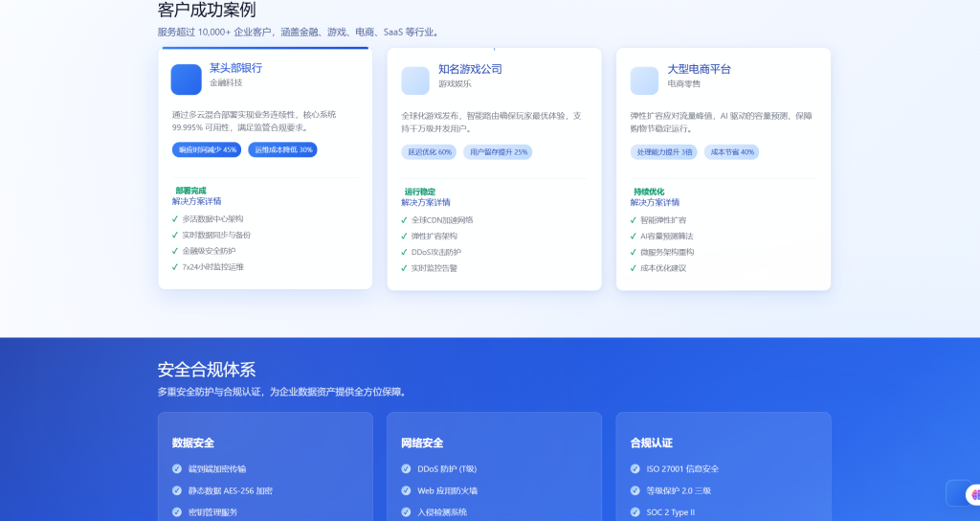Click the 处理能力提升 3倍 tag
This screenshot has height=521, width=980.
pyautogui.click(x=664, y=152)
